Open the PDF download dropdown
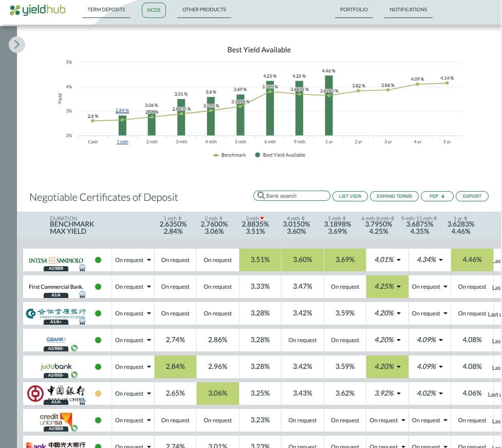 (x=437, y=196)
